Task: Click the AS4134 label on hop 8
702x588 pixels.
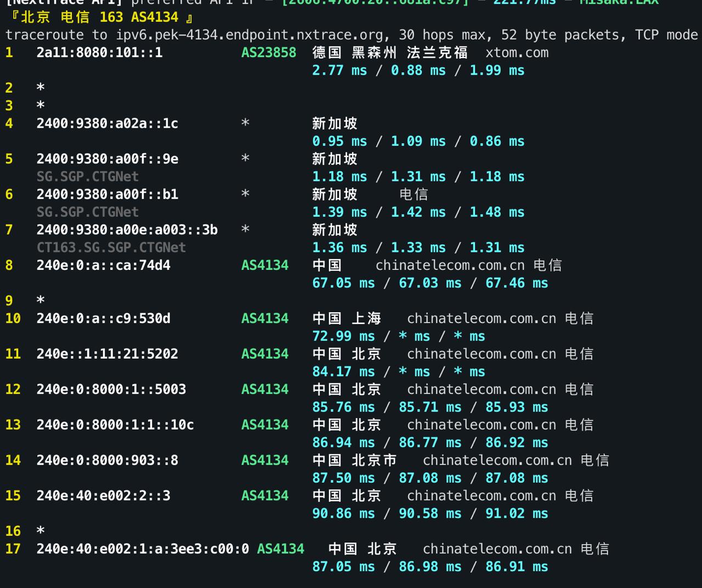Action: coord(264,265)
